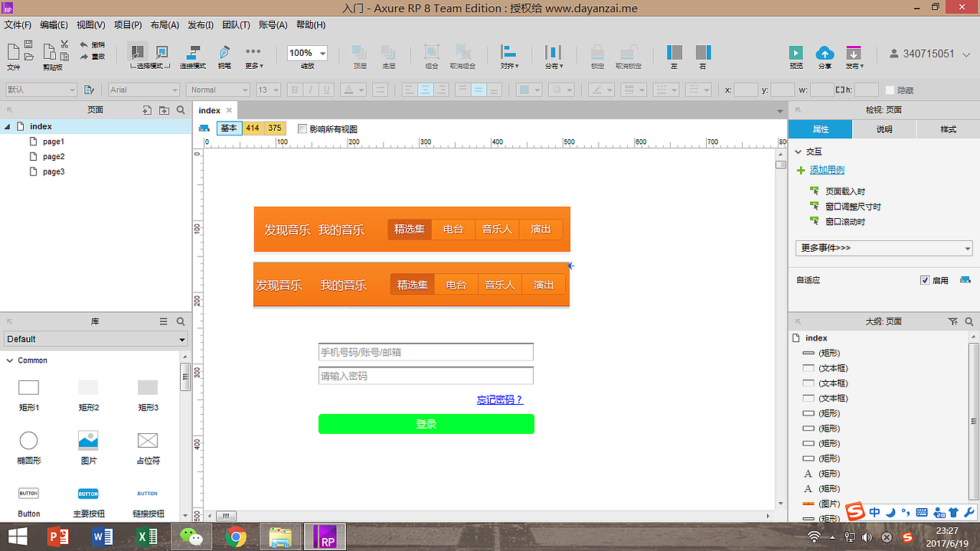The height and width of the screenshot is (551, 980).
Task: Undo the last action (撤销)
Action: click(x=92, y=45)
